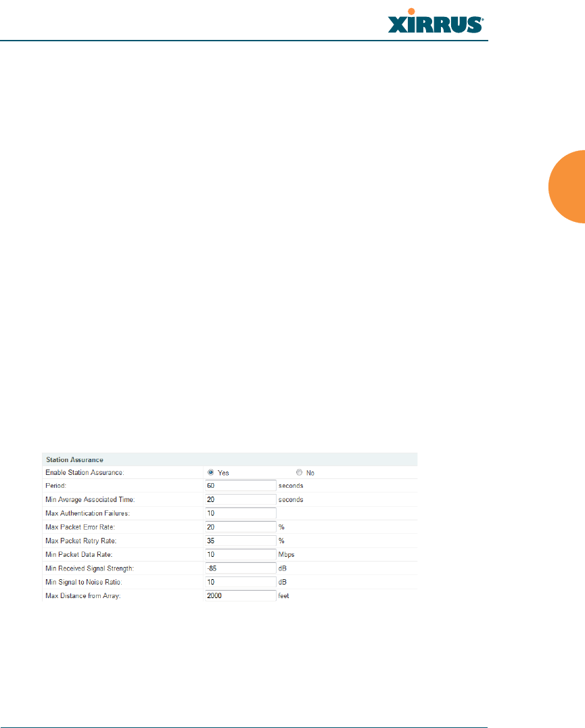The image size is (585, 728).
Task: Click the 'Max Packet Error Rate:' label
Action: pyautogui.click(x=80, y=527)
